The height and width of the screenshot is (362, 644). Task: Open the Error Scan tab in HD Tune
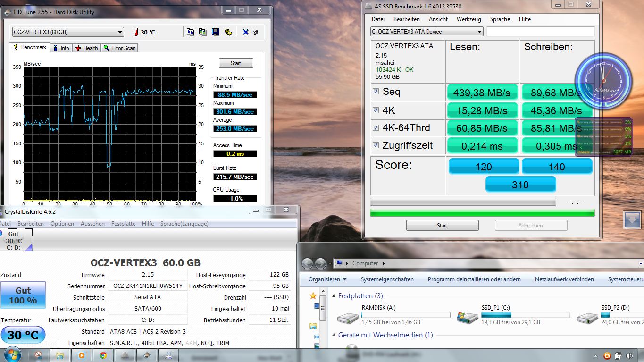(x=120, y=48)
